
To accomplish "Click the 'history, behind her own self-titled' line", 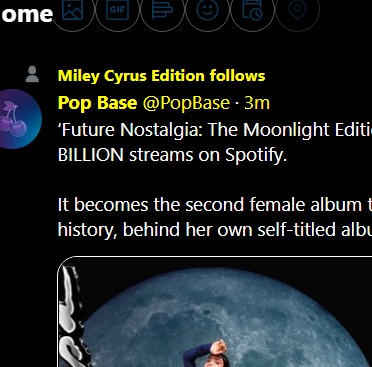I will coord(215,229).
